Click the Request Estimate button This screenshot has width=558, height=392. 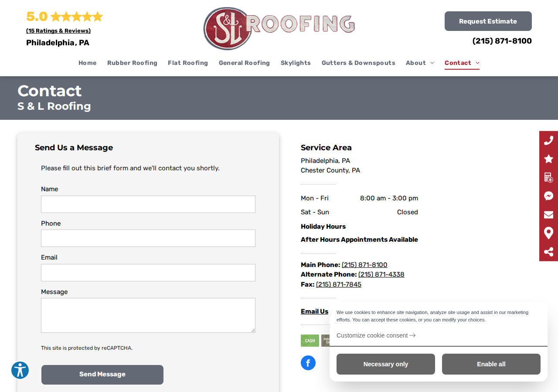click(488, 21)
